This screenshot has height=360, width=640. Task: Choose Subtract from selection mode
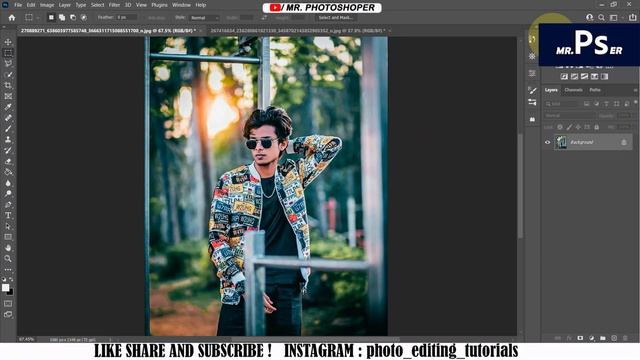pos(73,18)
